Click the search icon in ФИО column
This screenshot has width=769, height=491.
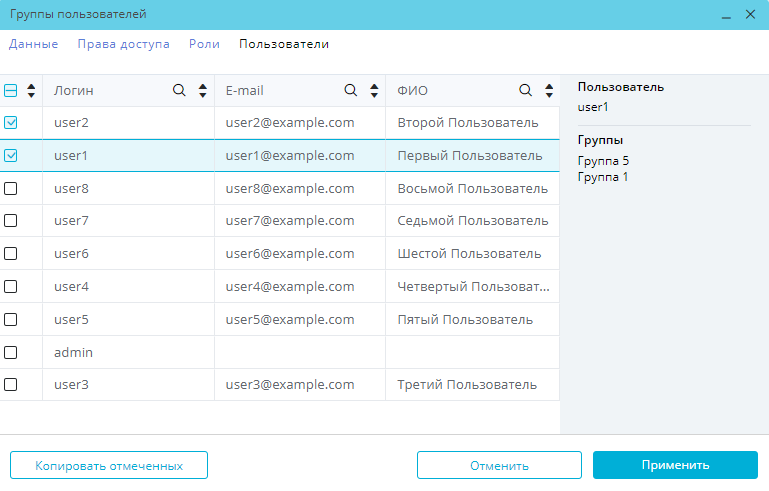click(526, 90)
